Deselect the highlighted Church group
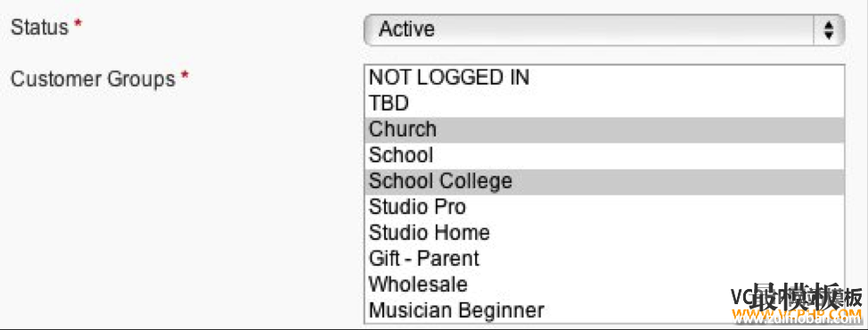The width and height of the screenshot is (868, 330). click(x=604, y=129)
